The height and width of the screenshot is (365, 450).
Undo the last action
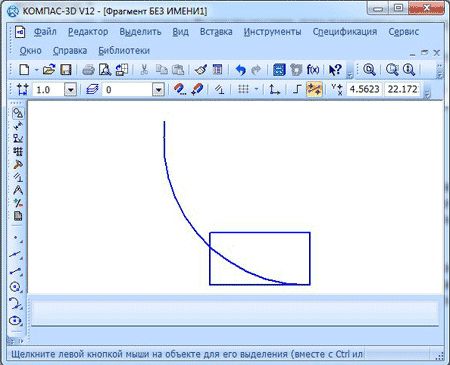coord(240,70)
